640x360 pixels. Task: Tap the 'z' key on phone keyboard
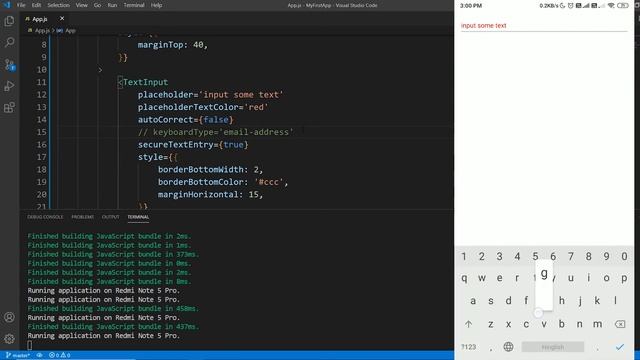coord(491,324)
